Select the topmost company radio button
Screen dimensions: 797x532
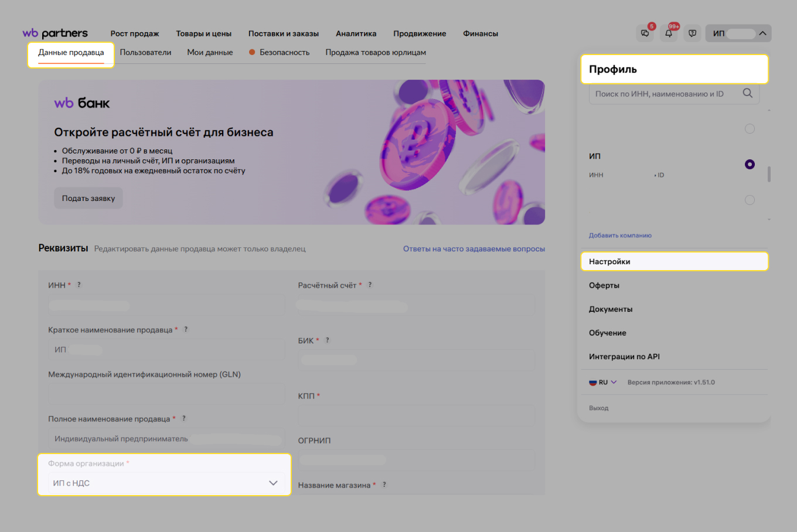[x=750, y=128]
